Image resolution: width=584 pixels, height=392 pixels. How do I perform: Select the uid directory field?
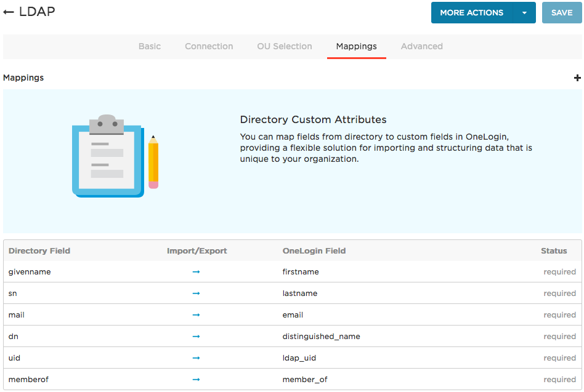pos(14,358)
